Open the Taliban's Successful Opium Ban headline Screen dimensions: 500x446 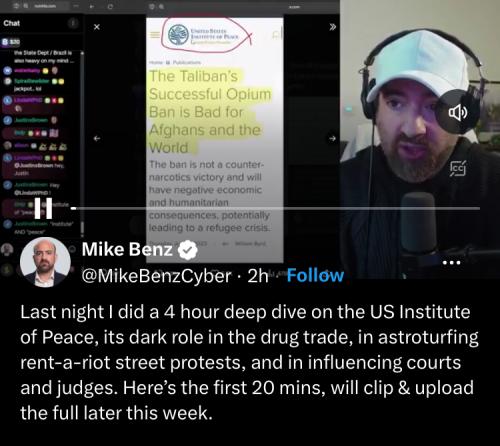point(209,112)
